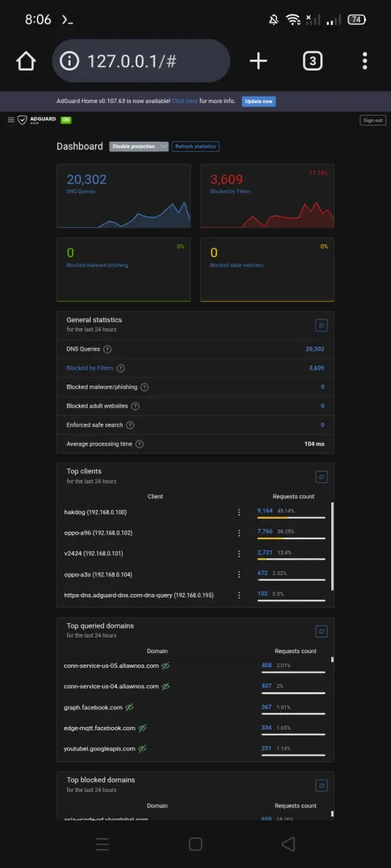The height and width of the screenshot is (868, 391).
Task: Click the 408 requests count for conn-service-us-05
Action: pyautogui.click(x=267, y=665)
